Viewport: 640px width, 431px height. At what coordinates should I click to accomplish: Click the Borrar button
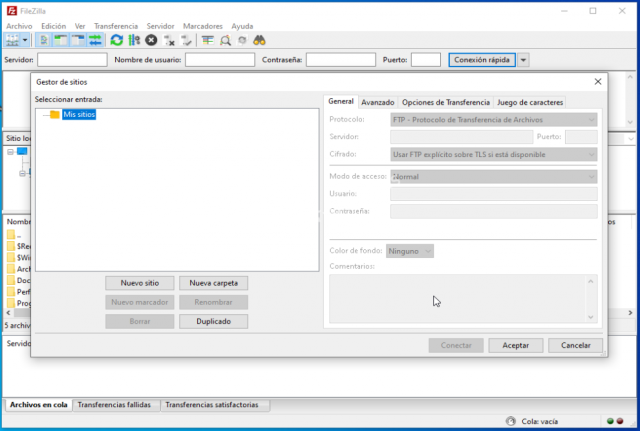point(140,321)
